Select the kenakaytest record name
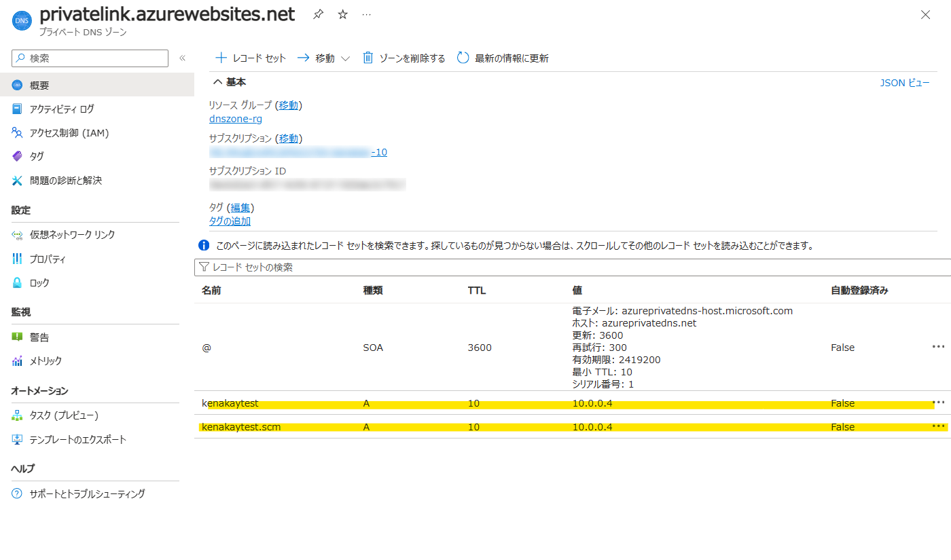 (230, 403)
